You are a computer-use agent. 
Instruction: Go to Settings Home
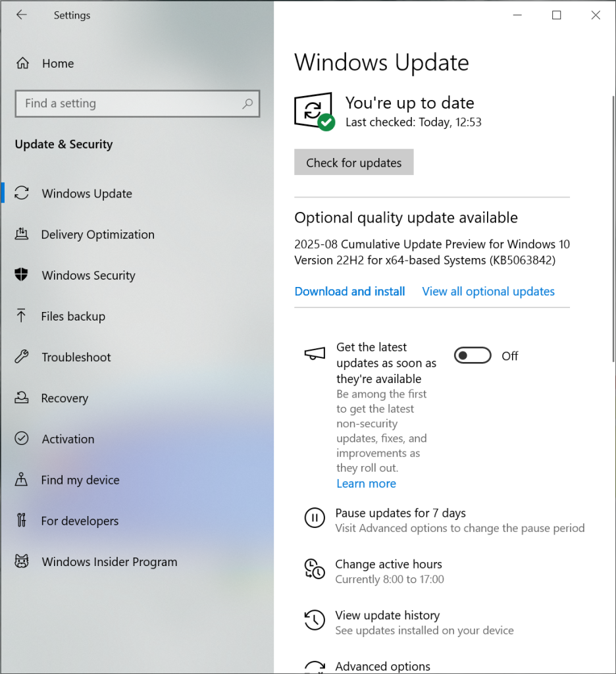coord(137,63)
